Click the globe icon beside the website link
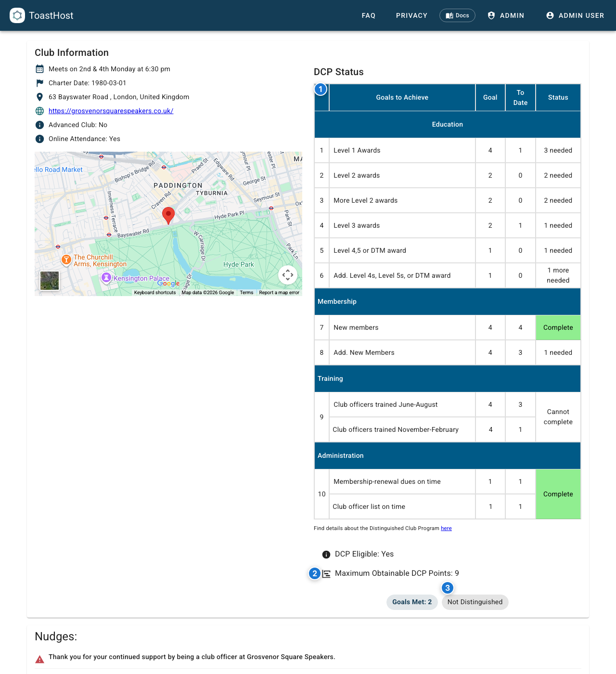This screenshot has width=616, height=674. (x=39, y=111)
